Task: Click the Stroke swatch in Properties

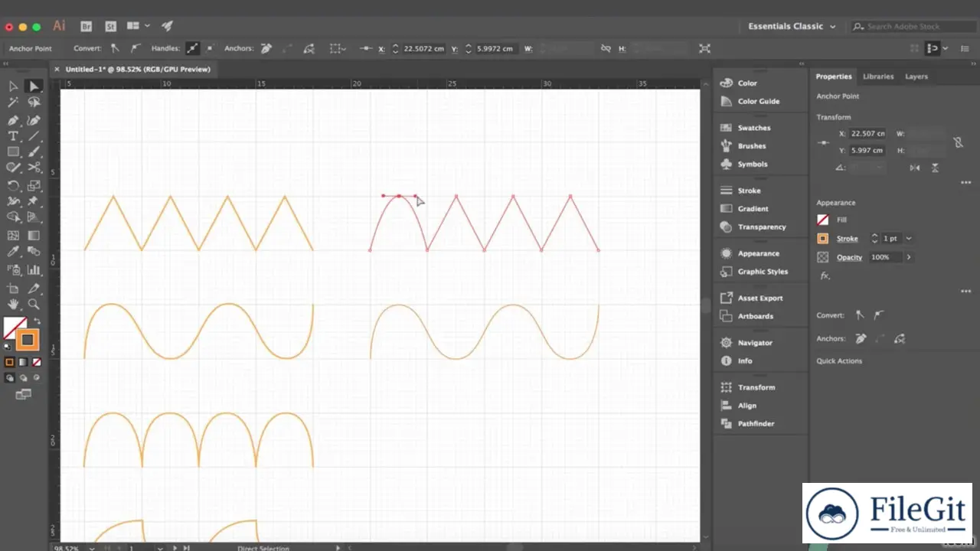Action: pos(823,239)
